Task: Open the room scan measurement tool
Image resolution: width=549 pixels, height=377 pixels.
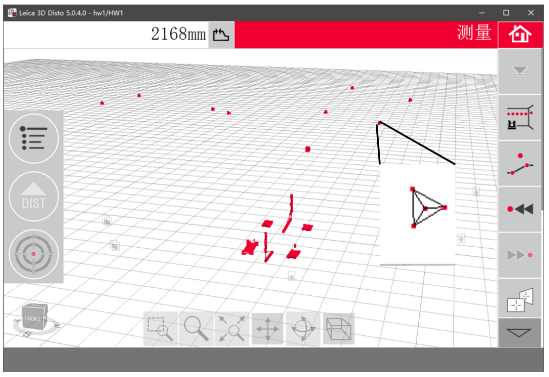Action: [520, 117]
